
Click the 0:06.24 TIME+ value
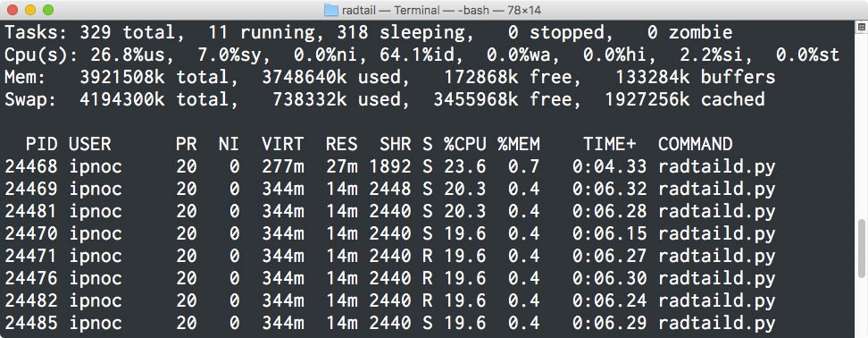pyautogui.click(x=610, y=300)
